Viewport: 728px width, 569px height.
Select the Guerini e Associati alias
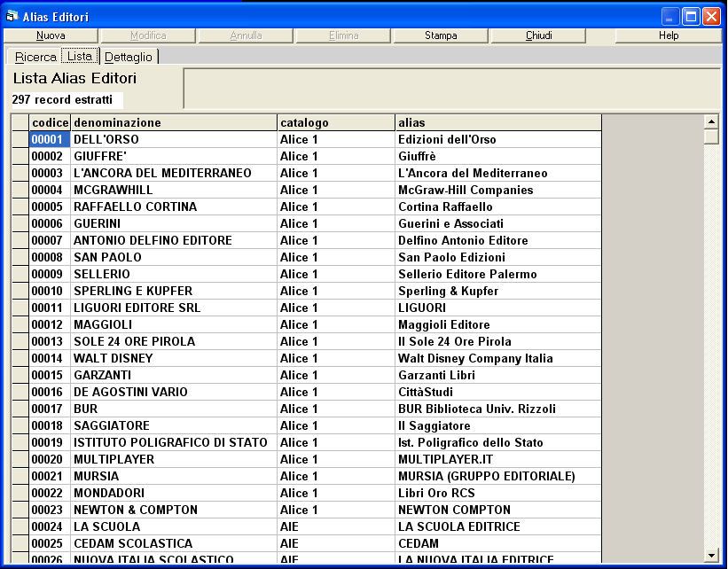click(x=498, y=223)
